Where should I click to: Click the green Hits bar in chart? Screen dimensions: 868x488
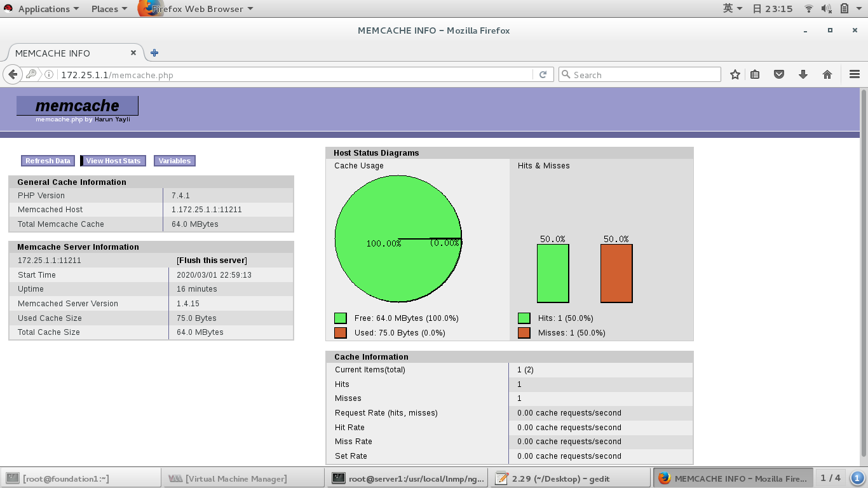553,274
